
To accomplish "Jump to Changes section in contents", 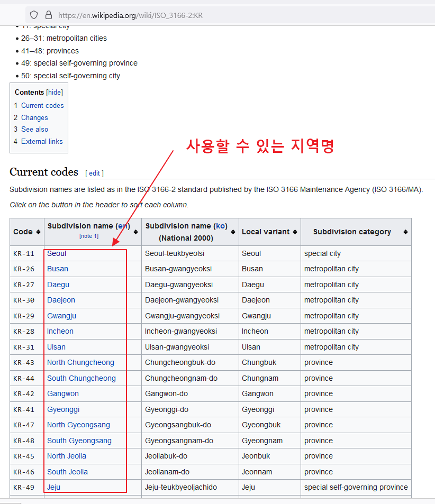I will pos(34,117).
